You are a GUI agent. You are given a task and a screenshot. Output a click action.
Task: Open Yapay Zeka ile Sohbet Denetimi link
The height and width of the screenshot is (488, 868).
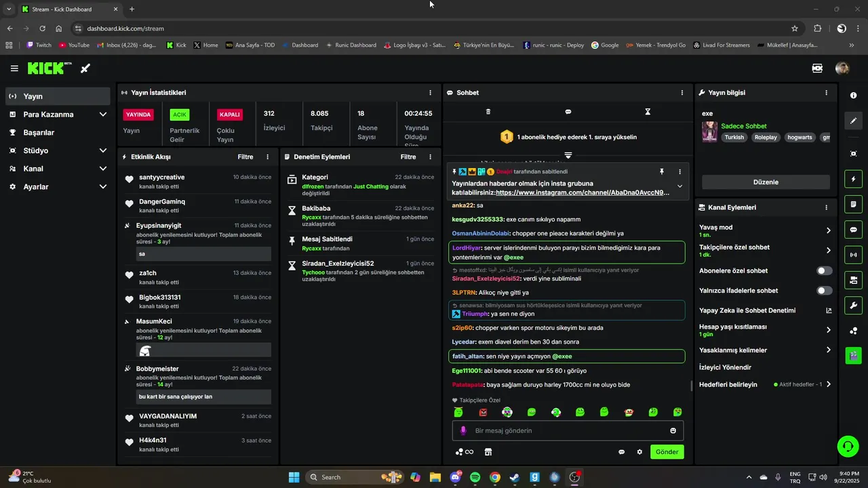[x=765, y=310]
